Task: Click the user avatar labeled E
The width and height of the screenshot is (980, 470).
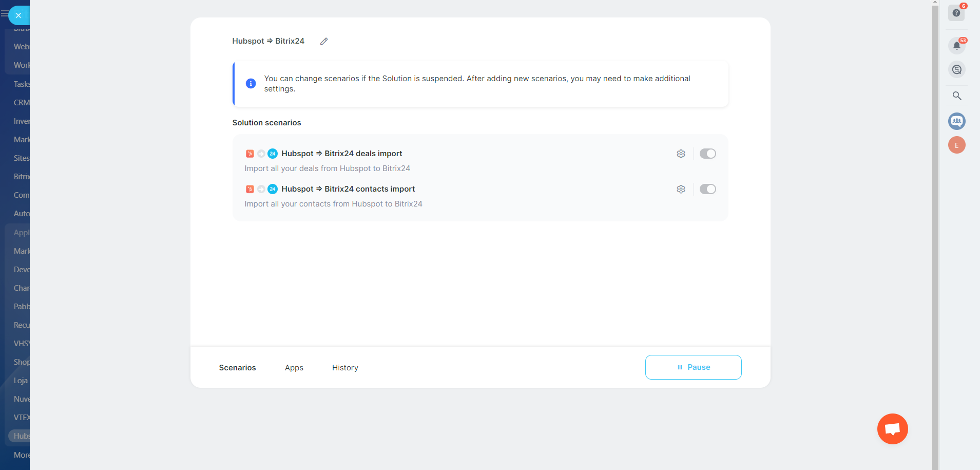Action: pyautogui.click(x=956, y=145)
